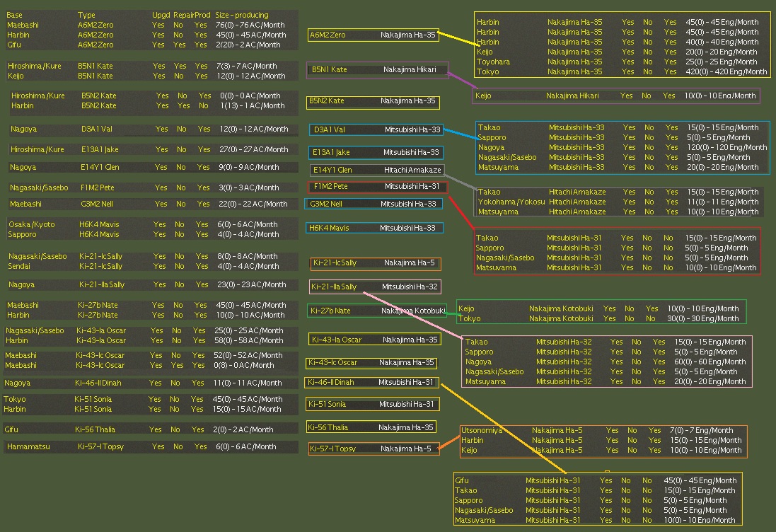Select 'Yokohama/Yokosu' Hitachi Amakaze factory base
The width and height of the screenshot is (776, 532).
tap(511, 202)
